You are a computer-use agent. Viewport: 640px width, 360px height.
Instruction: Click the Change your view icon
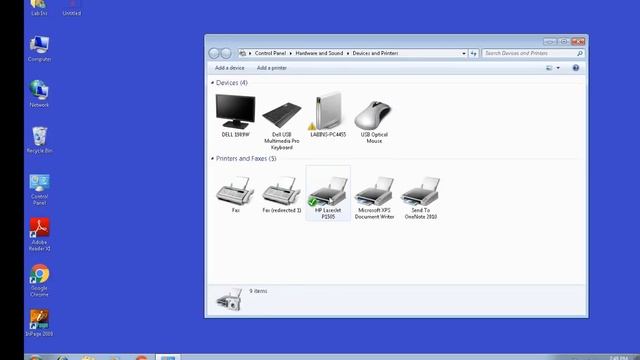click(549, 68)
